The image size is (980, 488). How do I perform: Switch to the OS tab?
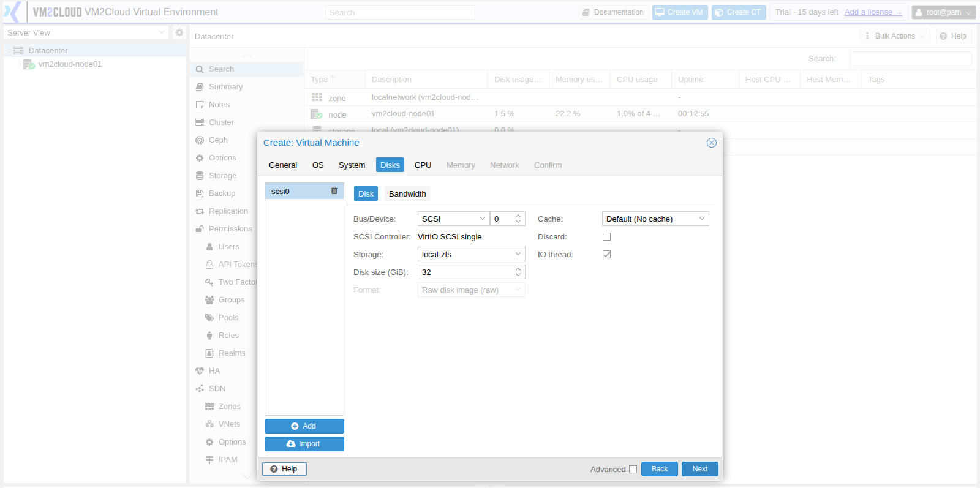[318, 165]
